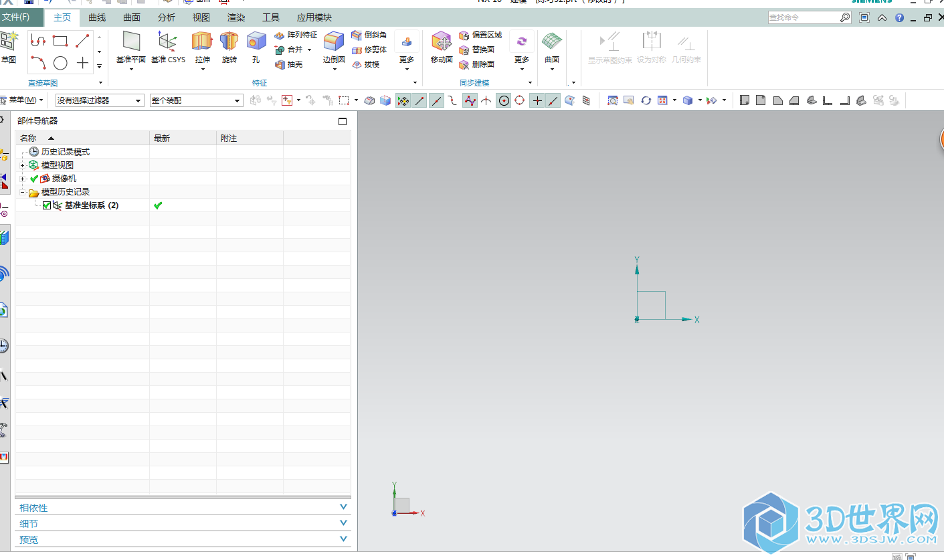Click Delete Face (删除面)
Viewport: 944px width, 560px height.
pyautogui.click(x=477, y=64)
